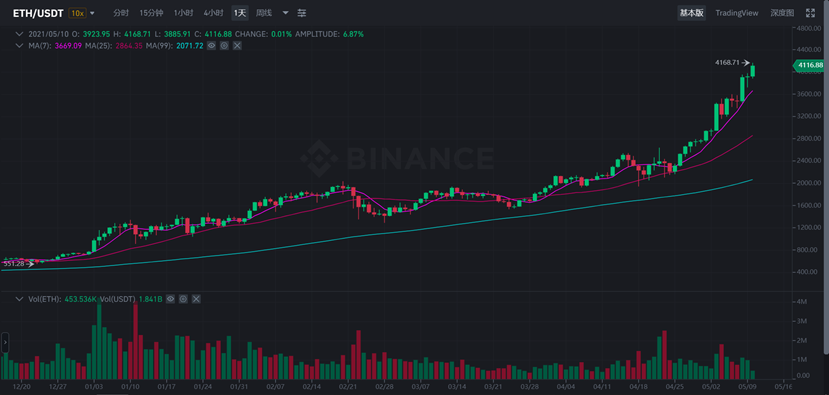Image resolution: width=829 pixels, height=395 pixels.
Task: Open the ETH/USDT pair dropdown arrow
Action: (93, 13)
